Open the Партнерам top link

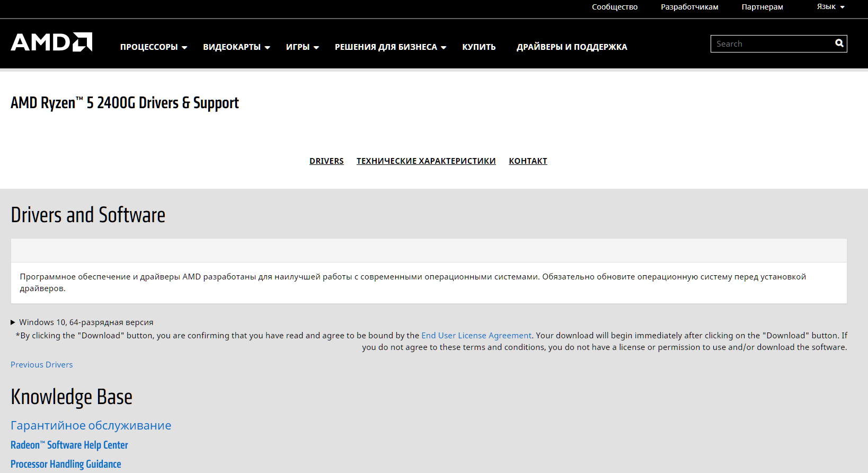coord(762,7)
